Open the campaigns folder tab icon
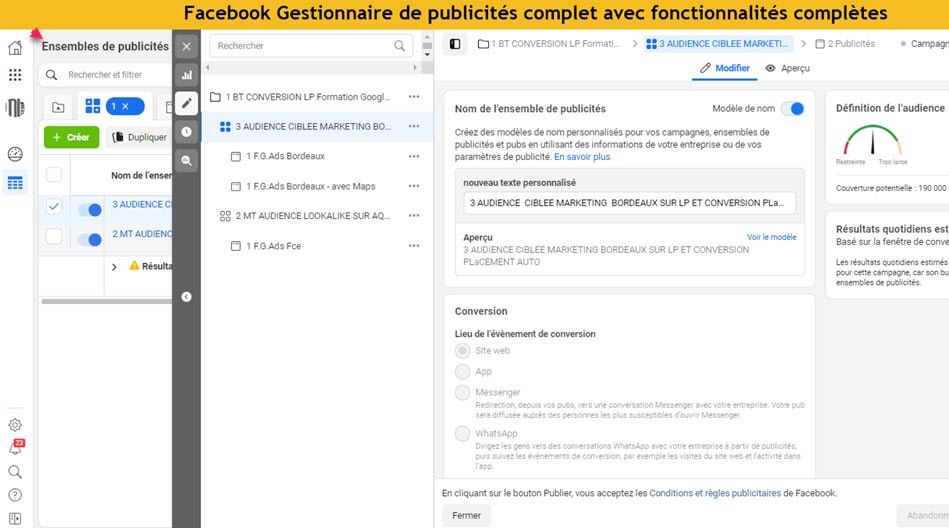The height and width of the screenshot is (528, 949). click(58, 107)
